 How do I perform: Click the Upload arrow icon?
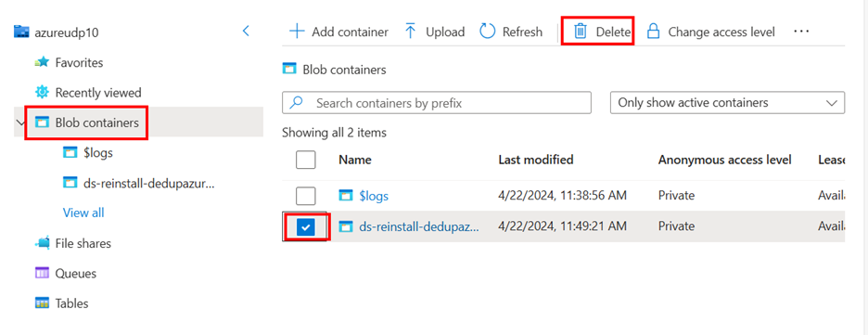(x=410, y=32)
